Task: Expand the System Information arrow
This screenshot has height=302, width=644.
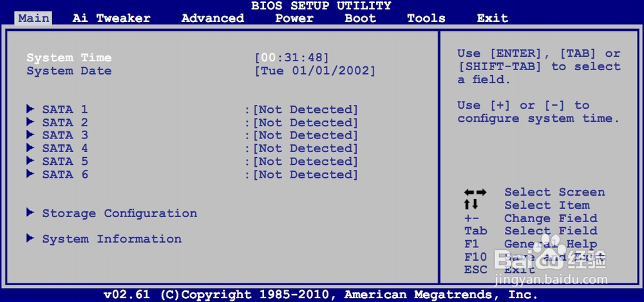Action: coord(30,238)
